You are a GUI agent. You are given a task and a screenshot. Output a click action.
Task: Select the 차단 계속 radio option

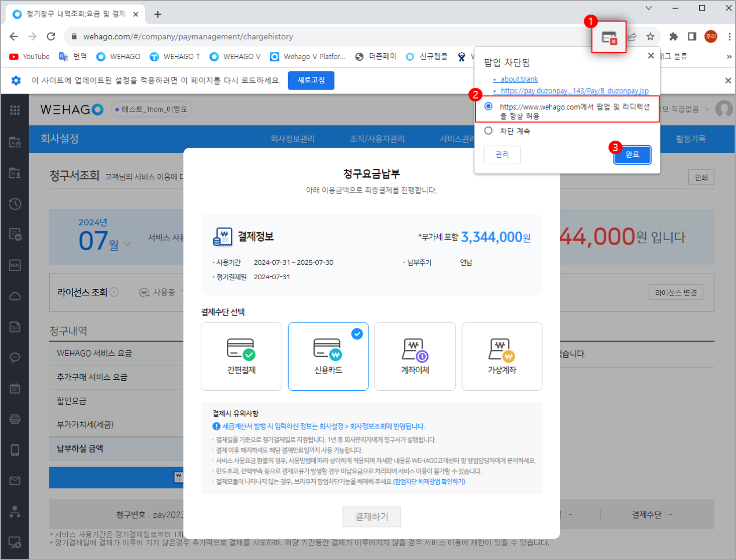pos(488,131)
